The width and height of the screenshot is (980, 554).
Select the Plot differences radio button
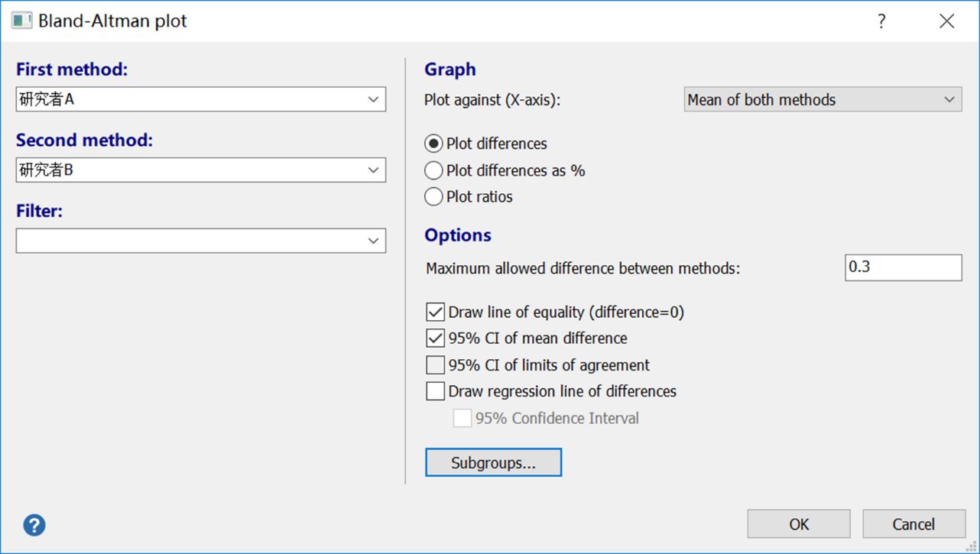coord(434,144)
